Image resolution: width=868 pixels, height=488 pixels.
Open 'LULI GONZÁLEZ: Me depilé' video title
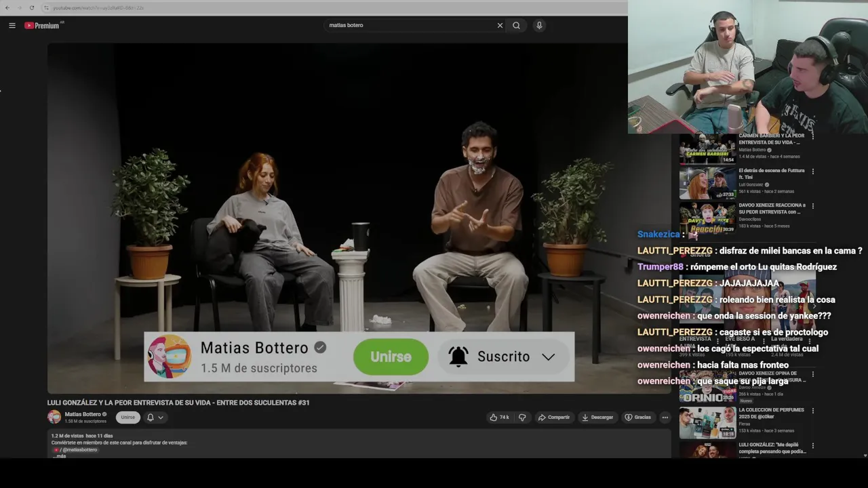click(x=772, y=447)
